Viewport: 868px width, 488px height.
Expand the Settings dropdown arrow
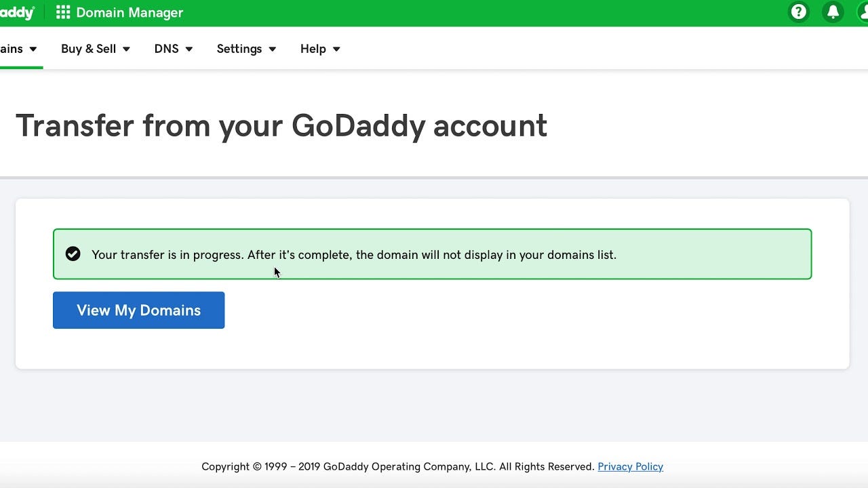[273, 49]
